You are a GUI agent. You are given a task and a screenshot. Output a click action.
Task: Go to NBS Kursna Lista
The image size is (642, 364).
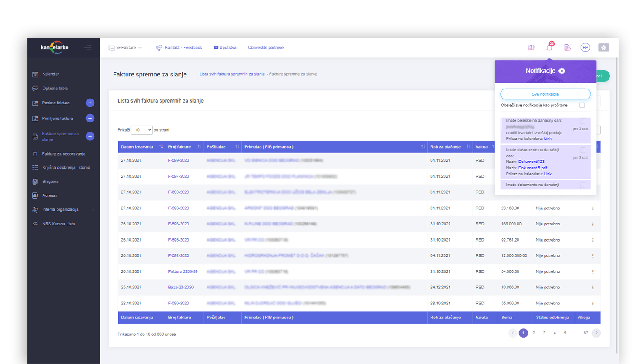(58, 224)
